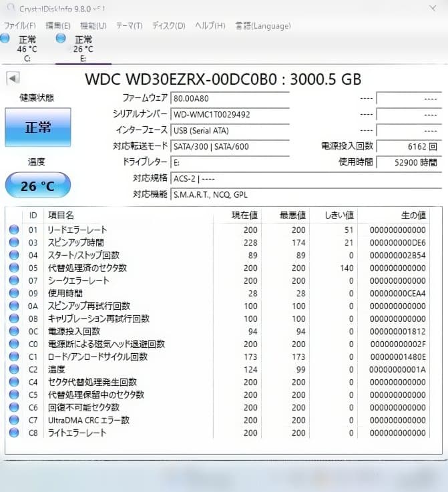The image size is (448, 492).
Task: Click the 26 °C temperature button
Action: (38, 186)
